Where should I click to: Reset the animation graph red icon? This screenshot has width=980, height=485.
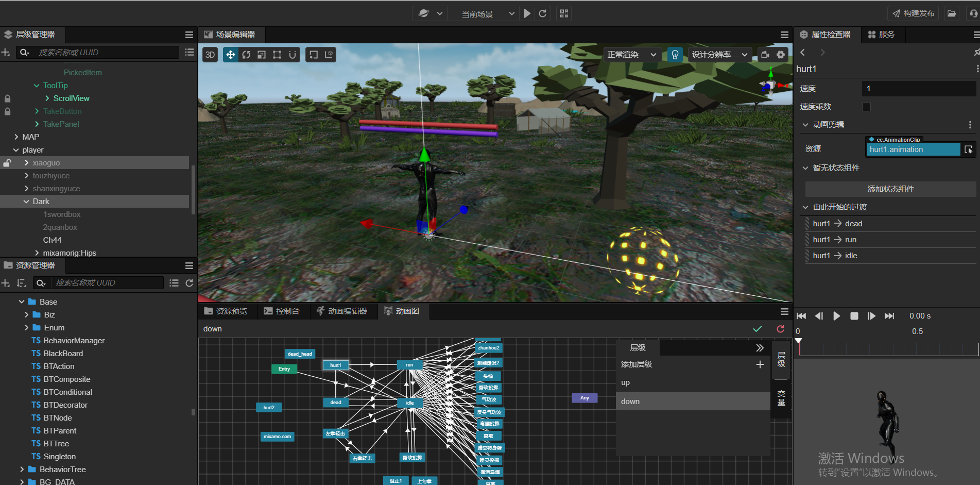(780, 329)
